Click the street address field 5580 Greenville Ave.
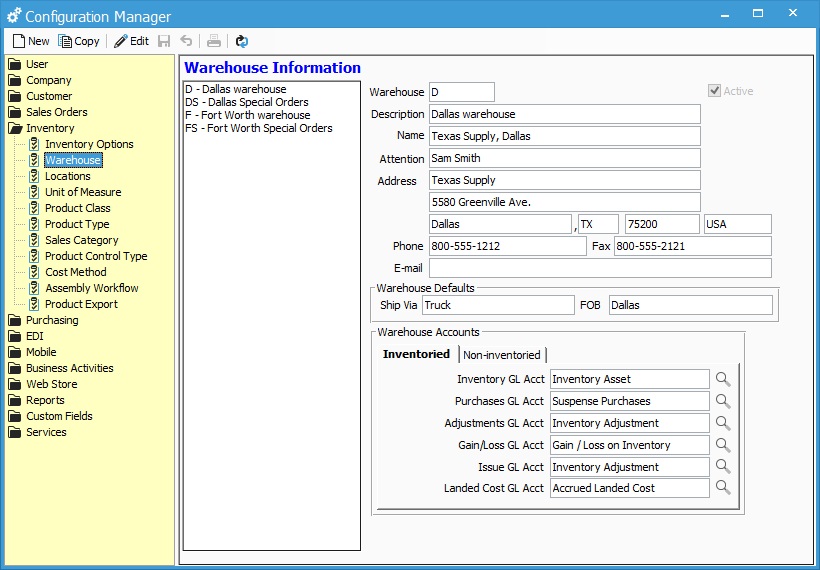This screenshot has height=570, width=820. tap(565, 202)
